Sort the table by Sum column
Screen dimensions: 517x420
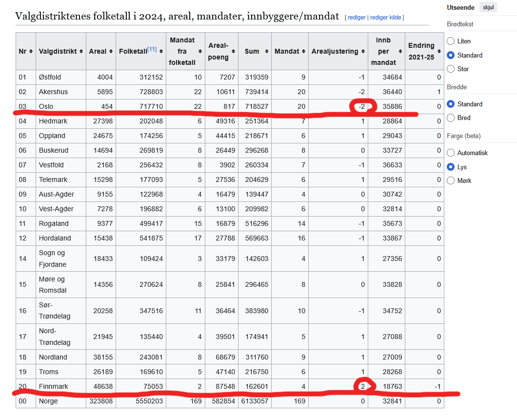[x=266, y=51]
